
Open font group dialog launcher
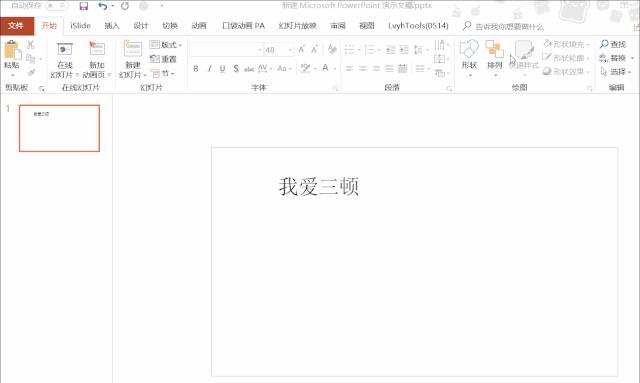click(x=336, y=88)
